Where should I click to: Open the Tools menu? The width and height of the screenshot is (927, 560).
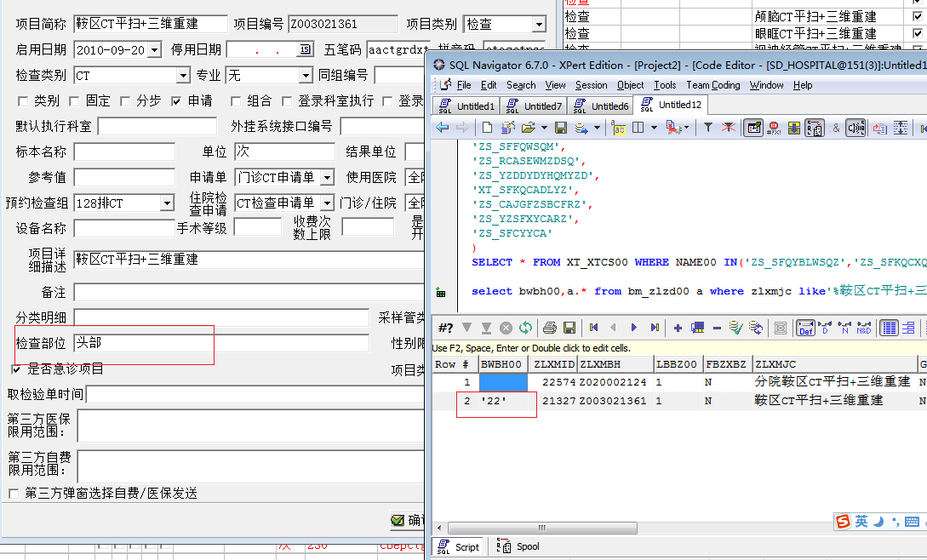pyautogui.click(x=665, y=85)
